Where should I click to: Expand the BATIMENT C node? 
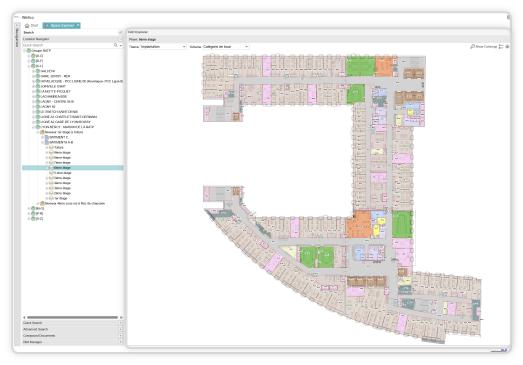42,137
